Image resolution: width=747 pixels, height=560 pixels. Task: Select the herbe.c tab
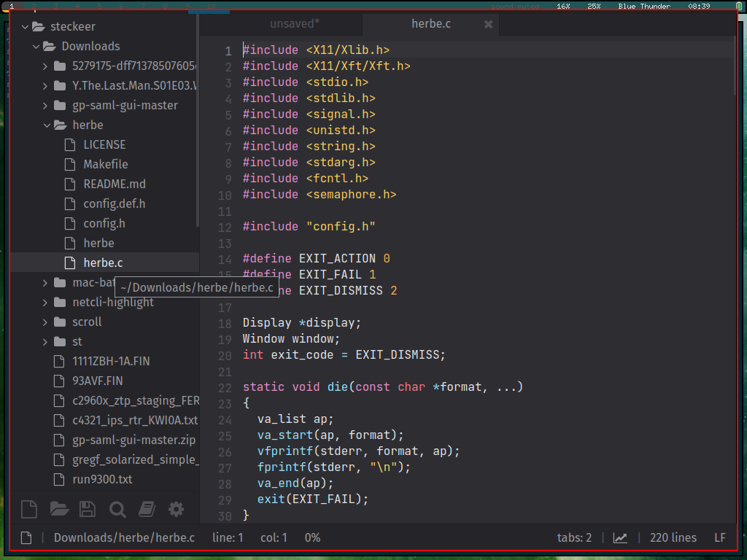point(430,24)
